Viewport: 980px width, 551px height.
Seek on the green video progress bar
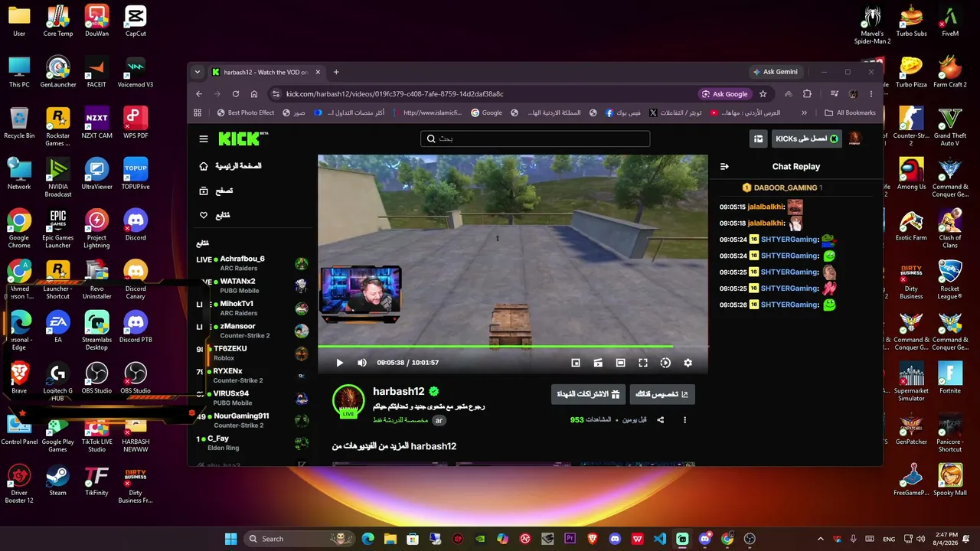(x=513, y=347)
